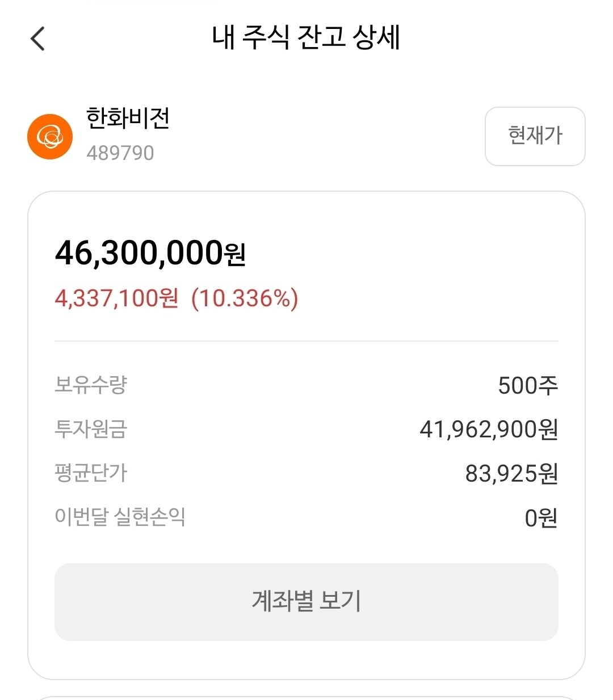Click the stock code 489790
Viewport: 613px width, 700px height.
click(x=120, y=153)
